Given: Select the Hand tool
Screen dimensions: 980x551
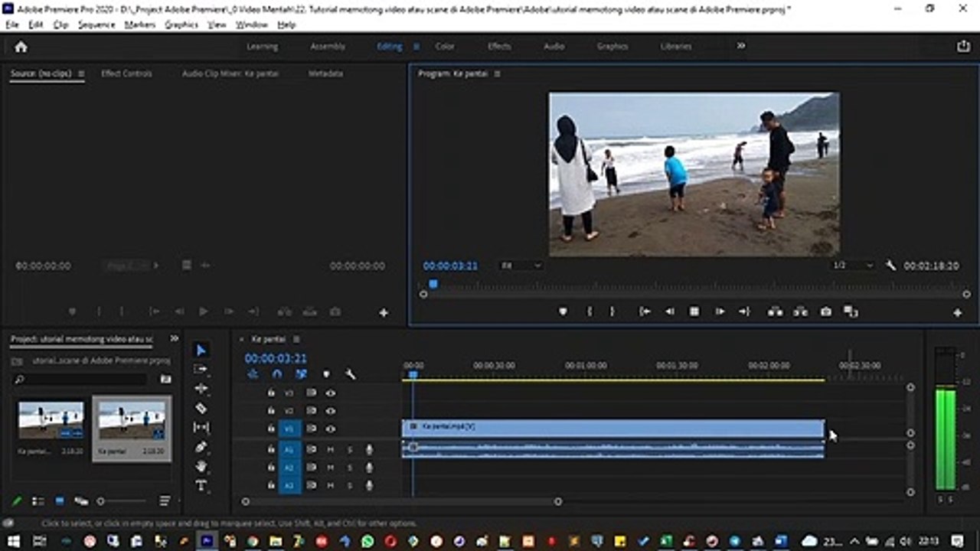Looking at the screenshot, I should (201, 466).
